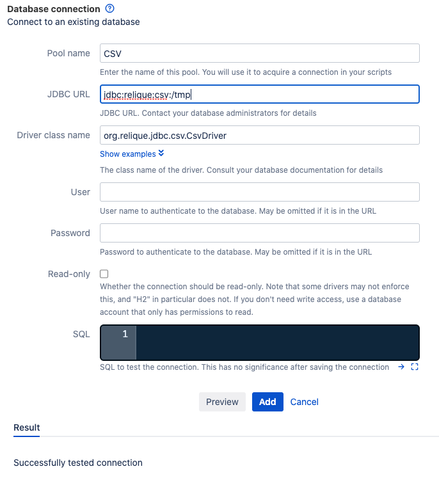Focus the Pool name field containing CSV
Screen dimensions: 439x478
[259, 53]
